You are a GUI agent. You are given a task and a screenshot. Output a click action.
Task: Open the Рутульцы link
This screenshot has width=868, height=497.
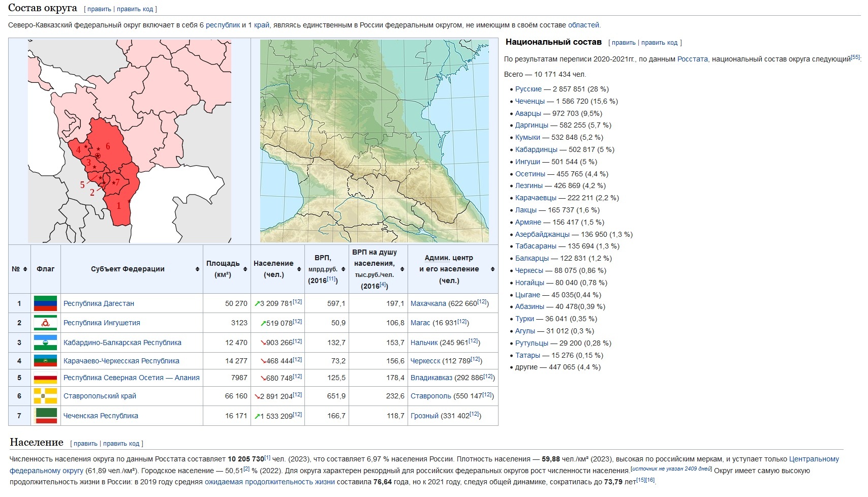(532, 343)
